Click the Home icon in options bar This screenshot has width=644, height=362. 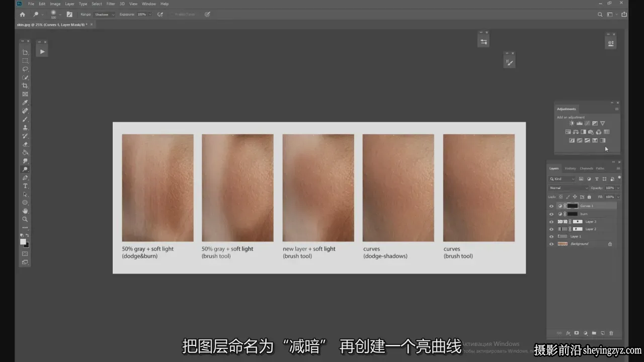pos(22,15)
